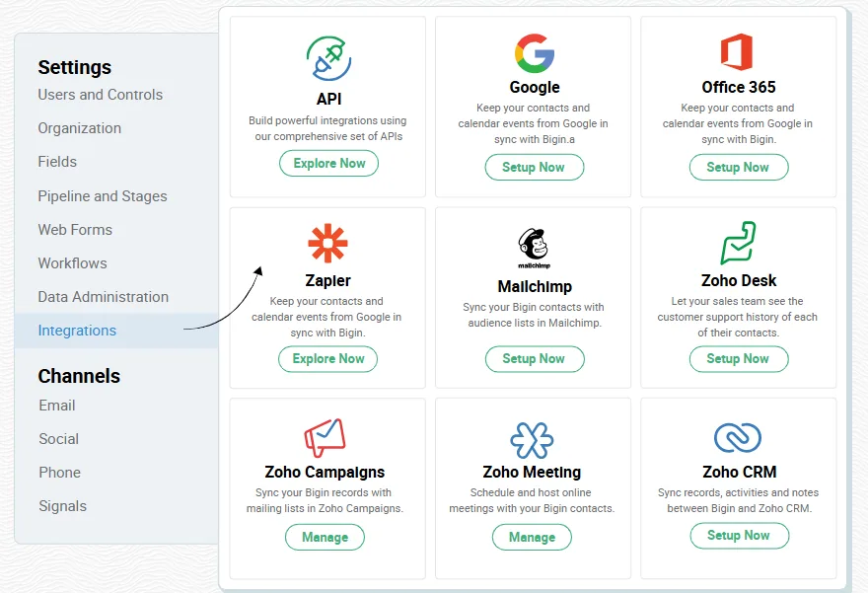Click Setup Now for Google
The height and width of the screenshot is (593, 868).
tap(535, 167)
